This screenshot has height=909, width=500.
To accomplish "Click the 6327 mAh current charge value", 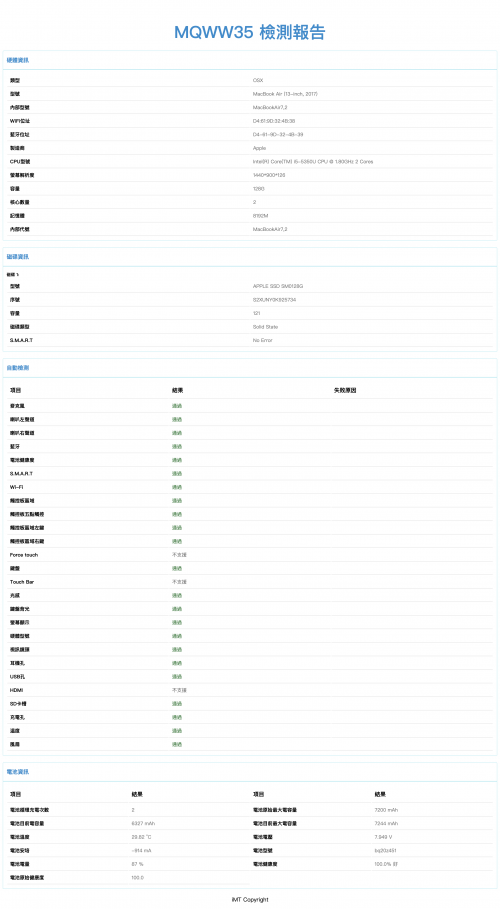I will (x=143, y=823).
